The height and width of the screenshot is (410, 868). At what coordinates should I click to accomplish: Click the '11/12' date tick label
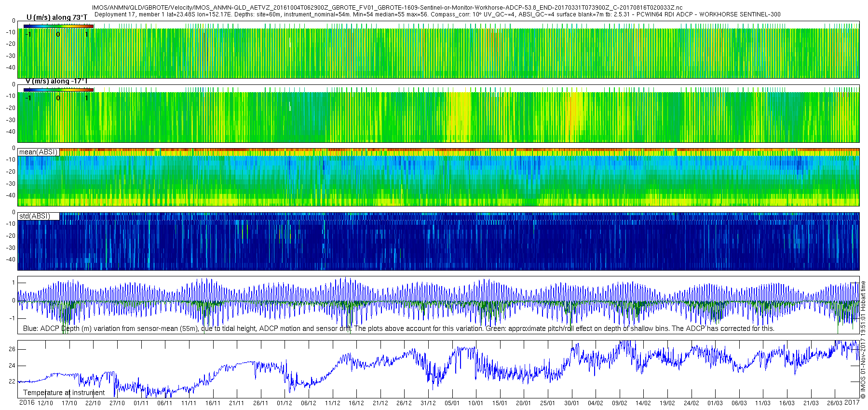tap(332, 403)
